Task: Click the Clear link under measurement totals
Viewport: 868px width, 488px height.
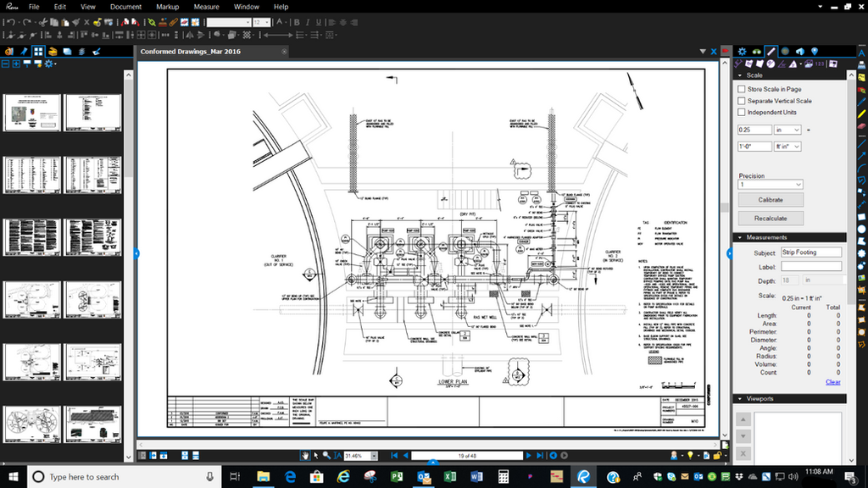Action: pos(832,382)
